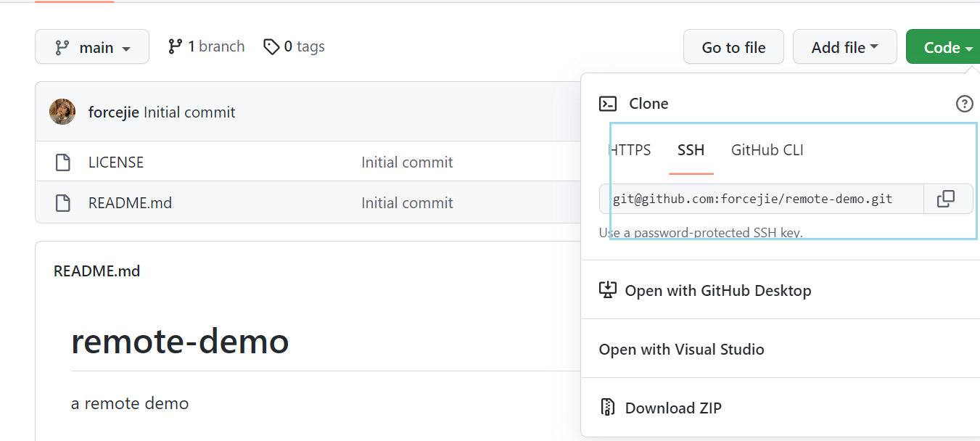Select the SSH clone tab
This screenshot has height=441, width=980.
pyautogui.click(x=691, y=150)
